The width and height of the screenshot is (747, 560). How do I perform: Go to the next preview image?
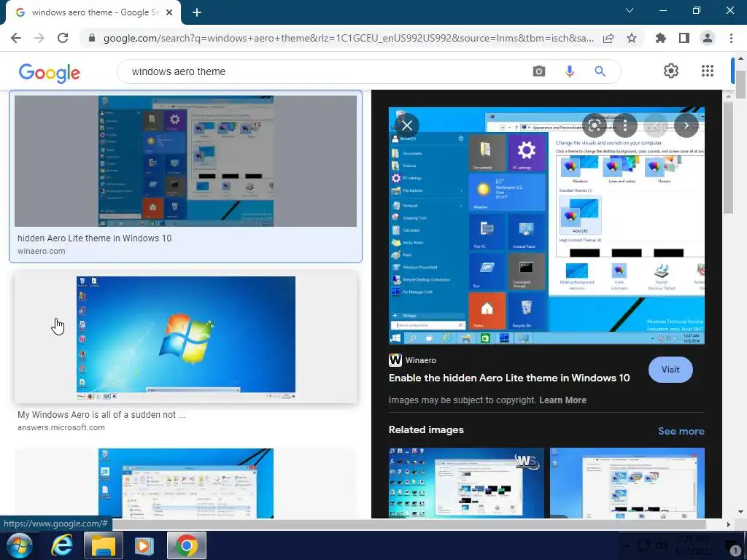tap(686, 125)
